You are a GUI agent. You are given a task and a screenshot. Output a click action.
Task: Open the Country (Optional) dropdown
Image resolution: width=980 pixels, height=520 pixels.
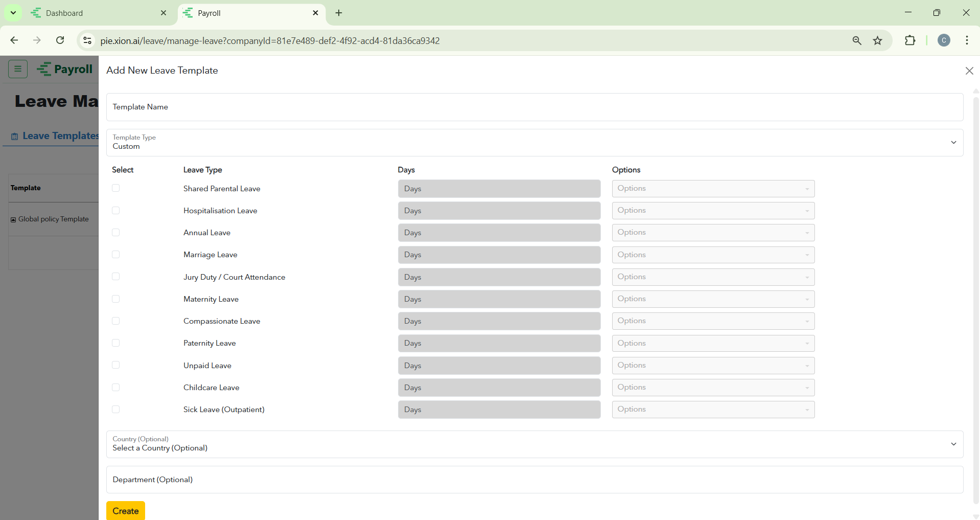pyautogui.click(x=534, y=444)
